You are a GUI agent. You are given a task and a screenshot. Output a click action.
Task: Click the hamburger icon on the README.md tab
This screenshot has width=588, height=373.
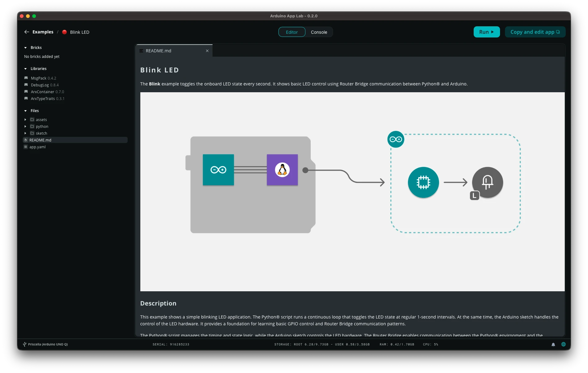(142, 50)
